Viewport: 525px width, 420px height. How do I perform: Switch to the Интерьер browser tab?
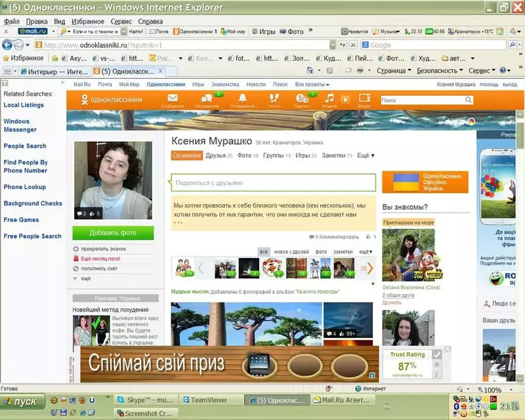pos(54,72)
